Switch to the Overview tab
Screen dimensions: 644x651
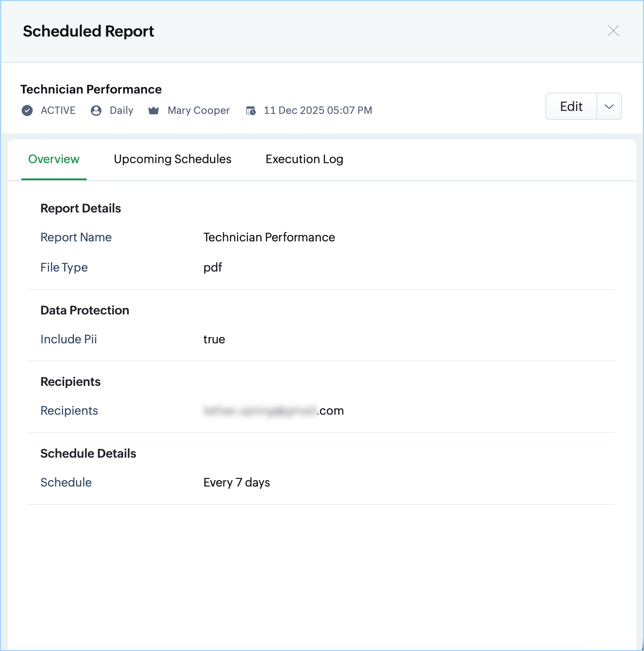(54, 159)
